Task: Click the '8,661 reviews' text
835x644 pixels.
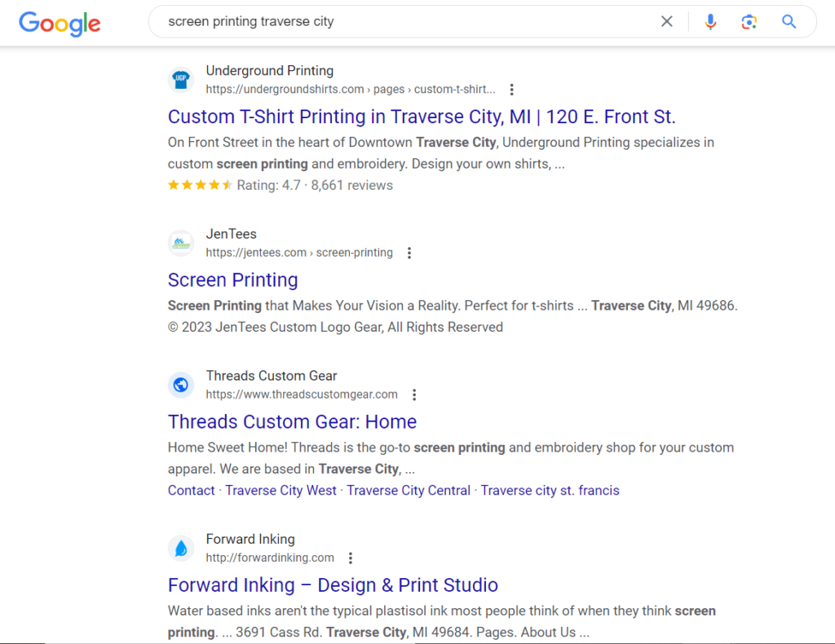Action: 352,185
